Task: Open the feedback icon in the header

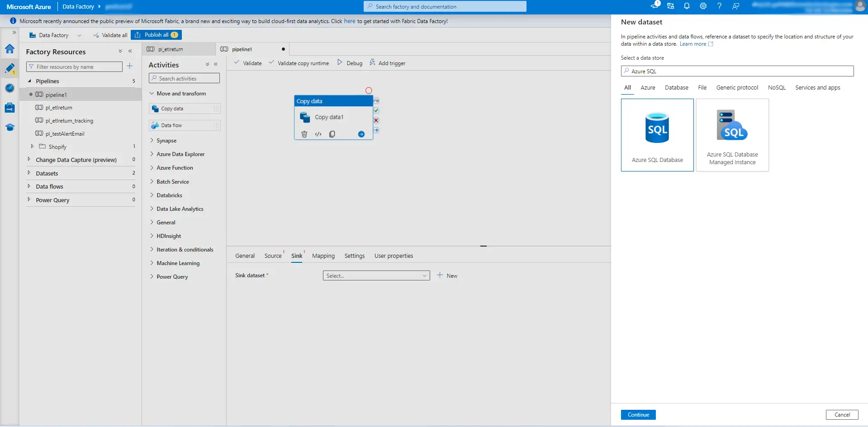Action: (736, 6)
